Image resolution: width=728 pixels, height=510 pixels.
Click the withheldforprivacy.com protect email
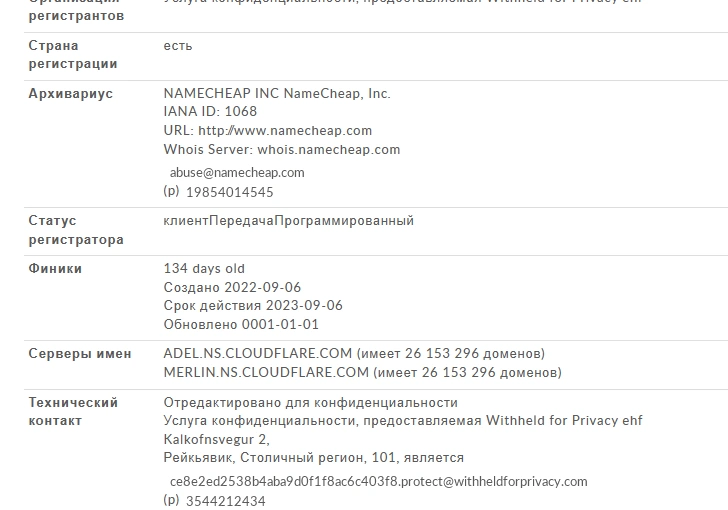(378, 482)
